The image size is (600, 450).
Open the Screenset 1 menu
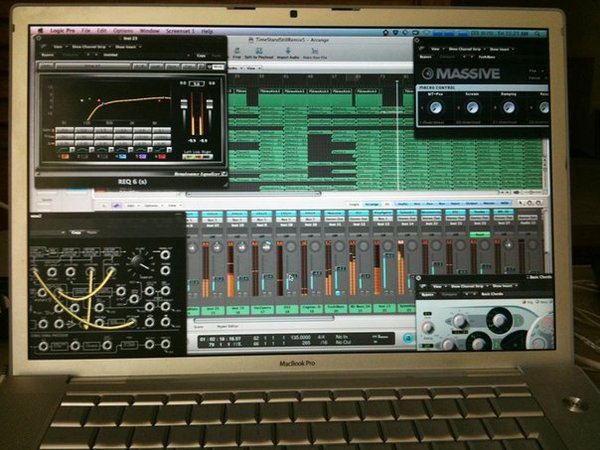tap(180, 31)
